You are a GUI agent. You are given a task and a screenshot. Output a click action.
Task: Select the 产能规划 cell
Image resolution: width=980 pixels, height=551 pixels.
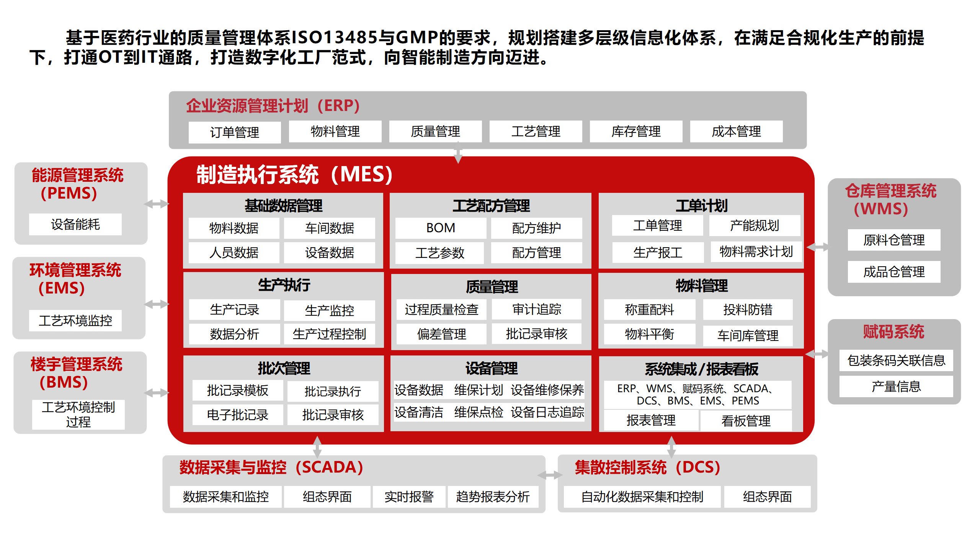pyautogui.click(x=755, y=225)
